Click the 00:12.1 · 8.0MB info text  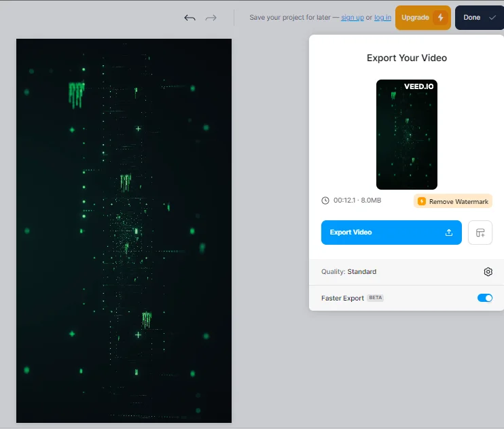pyautogui.click(x=357, y=200)
